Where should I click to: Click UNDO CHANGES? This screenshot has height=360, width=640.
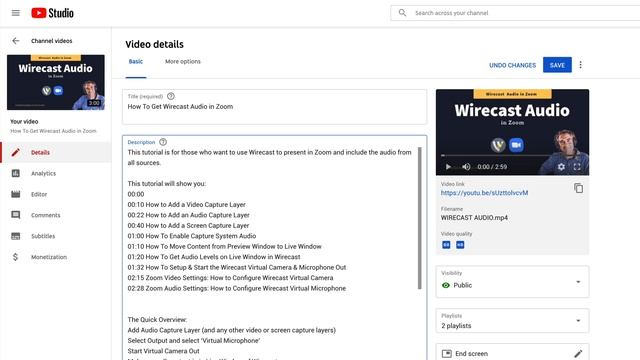click(x=512, y=65)
